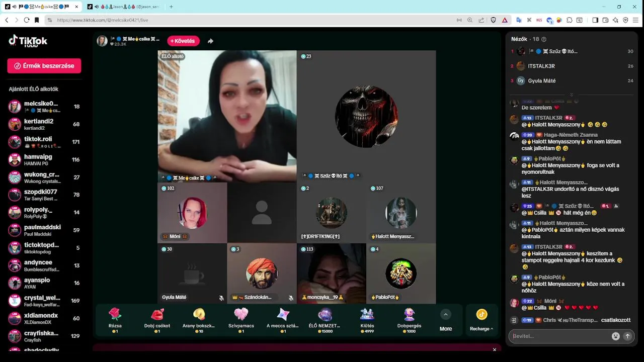The image size is (644, 362).
Task: Open the extensions puzzle icon
Action: click(x=570, y=20)
